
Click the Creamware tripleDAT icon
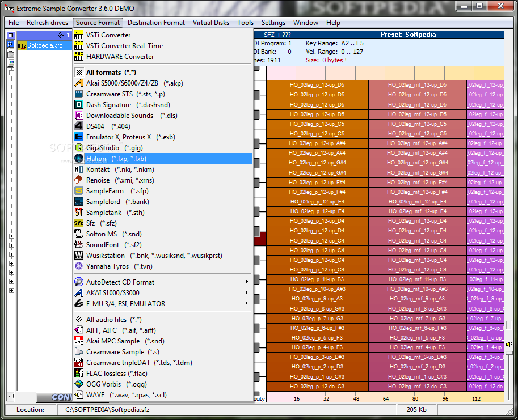pyautogui.click(x=79, y=363)
